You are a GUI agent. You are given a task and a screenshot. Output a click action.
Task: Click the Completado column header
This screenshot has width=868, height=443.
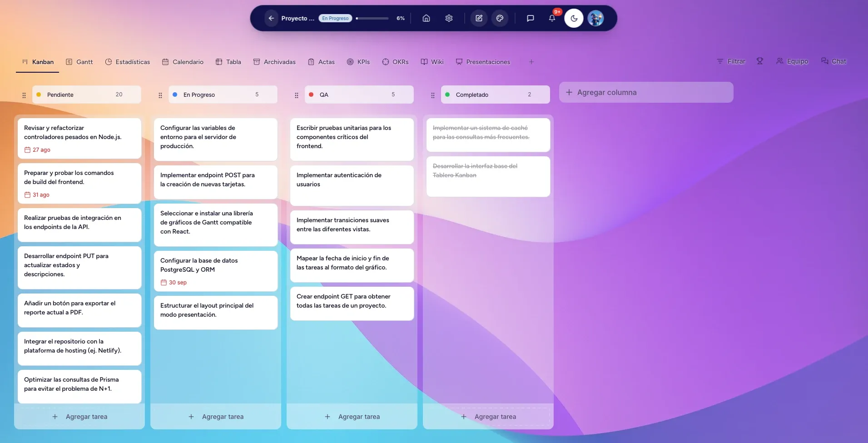pos(495,95)
